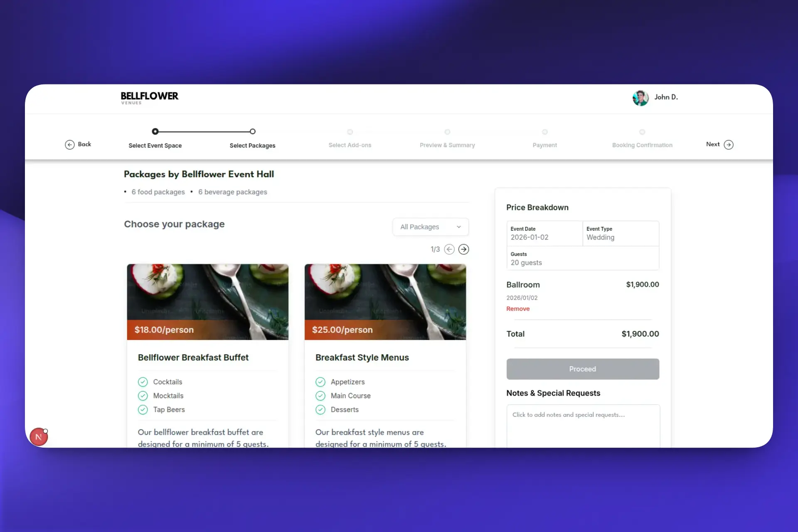Screen dimensions: 798x532
Task: Select the Select Event Space step
Action: [155, 145]
